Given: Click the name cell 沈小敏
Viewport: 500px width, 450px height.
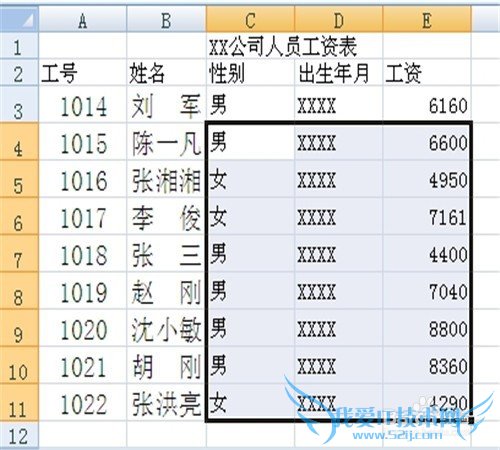Looking at the screenshot, I should pos(166,328).
